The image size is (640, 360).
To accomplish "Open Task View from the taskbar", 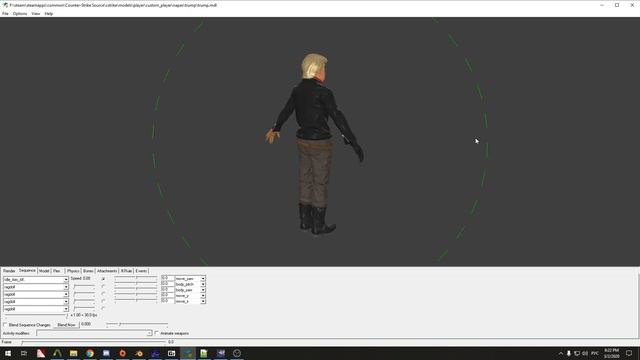I will (x=24, y=353).
